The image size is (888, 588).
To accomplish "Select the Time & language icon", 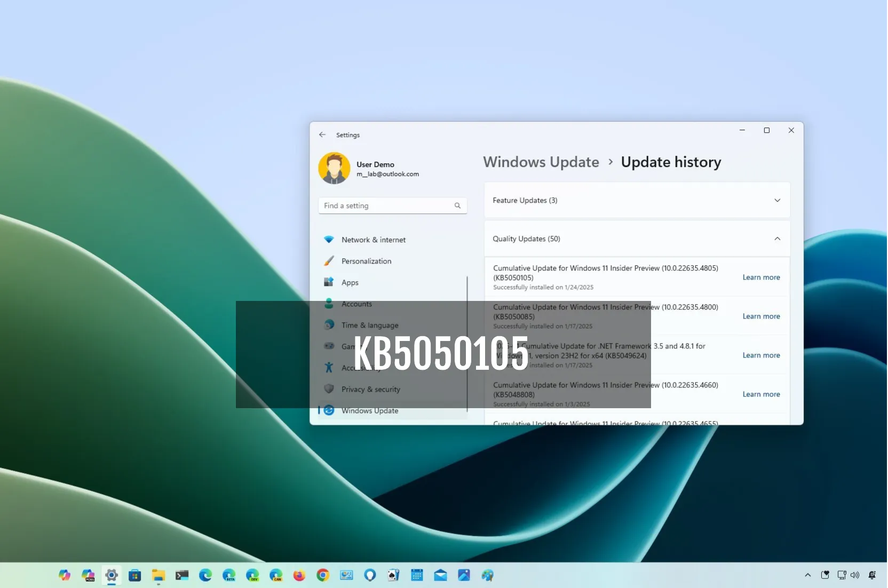I will click(329, 325).
